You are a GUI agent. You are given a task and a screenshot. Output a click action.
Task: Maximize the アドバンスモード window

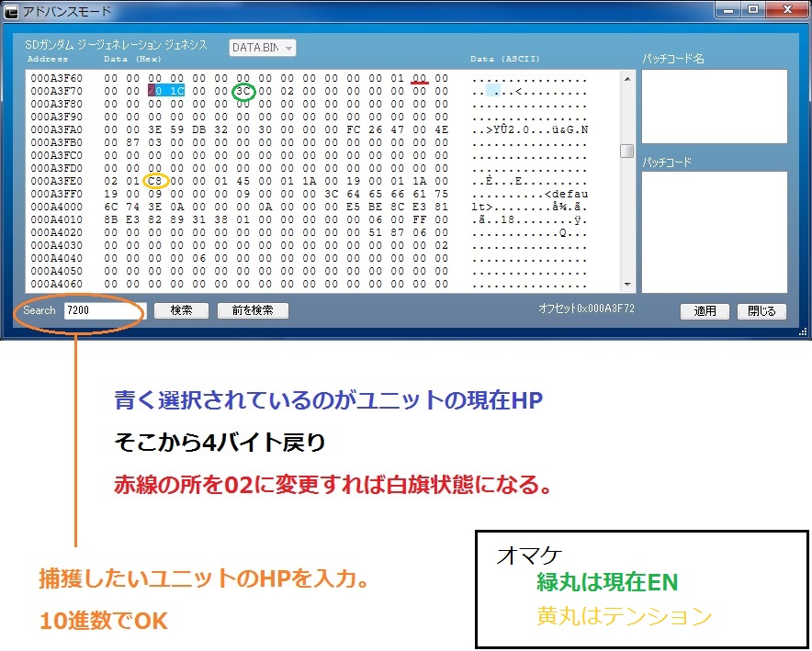click(753, 10)
